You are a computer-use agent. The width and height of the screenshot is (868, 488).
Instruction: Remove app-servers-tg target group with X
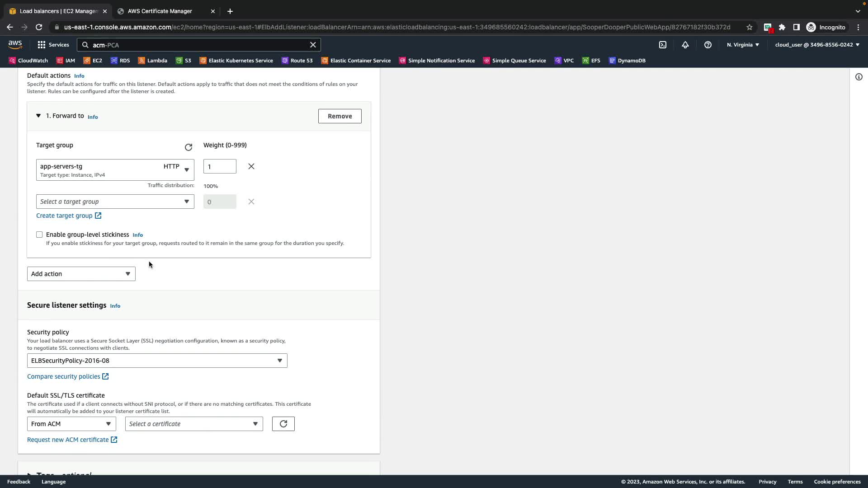[x=251, y=166]
